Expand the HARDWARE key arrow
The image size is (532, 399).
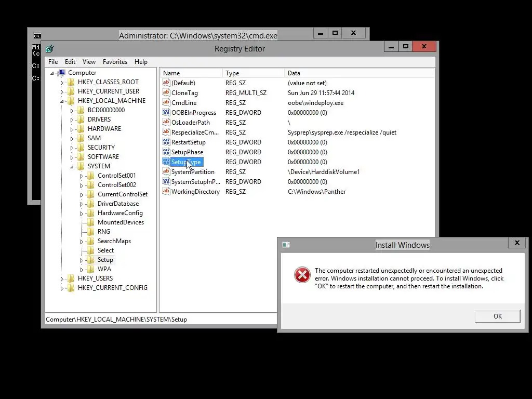[x=72, y=129]
